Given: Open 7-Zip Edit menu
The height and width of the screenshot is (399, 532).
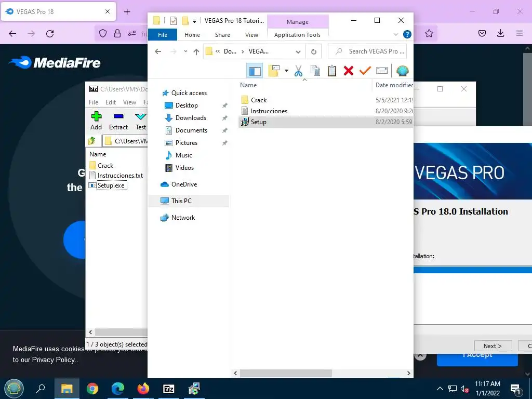Looking at the screenshot, I should (x=111, y=102).
